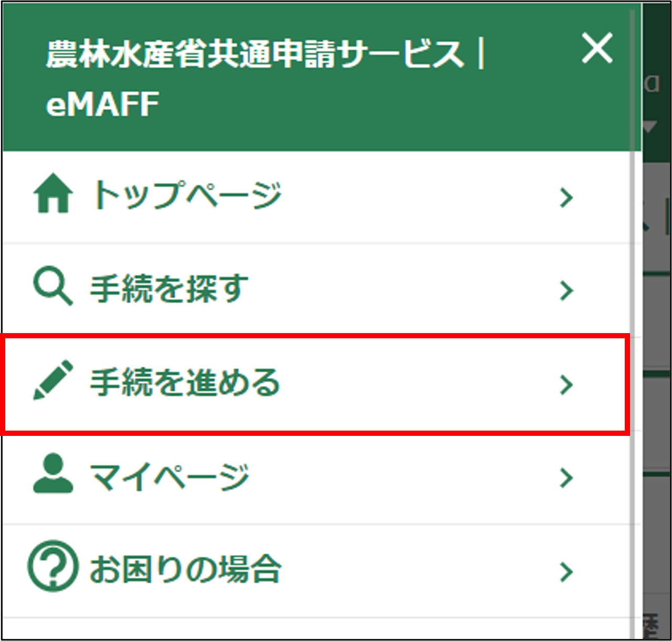The height and width of the screenshot is (641, 672).
Task: Expand the トップページ row chevron
Action: point(566,198)
